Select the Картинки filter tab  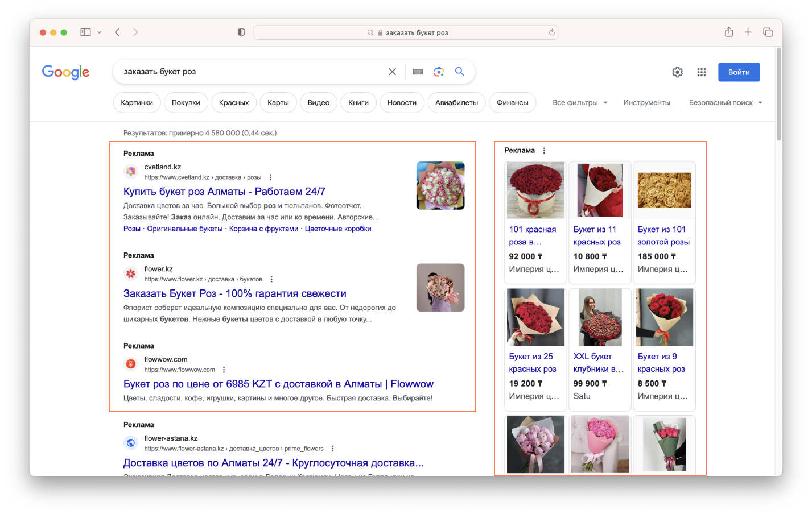tap(137, 102)
